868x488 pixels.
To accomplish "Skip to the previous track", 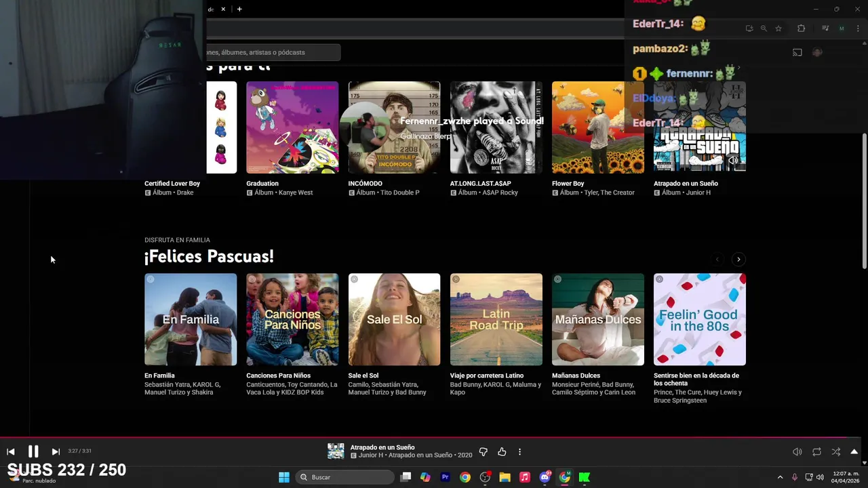I will (x=11, y=451).
